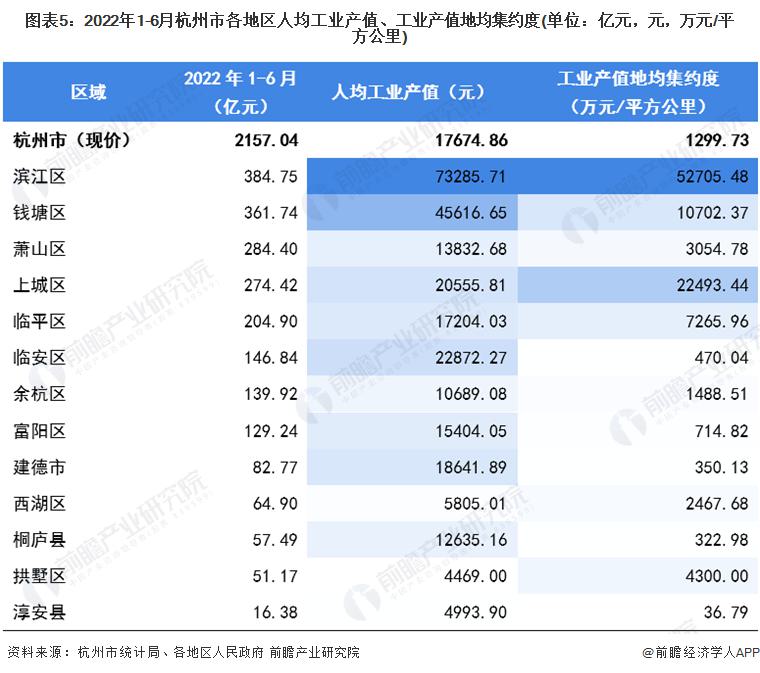Select the 临安区 row label
Viewport: 760px width, 673px height.
(x=41, y=357)
